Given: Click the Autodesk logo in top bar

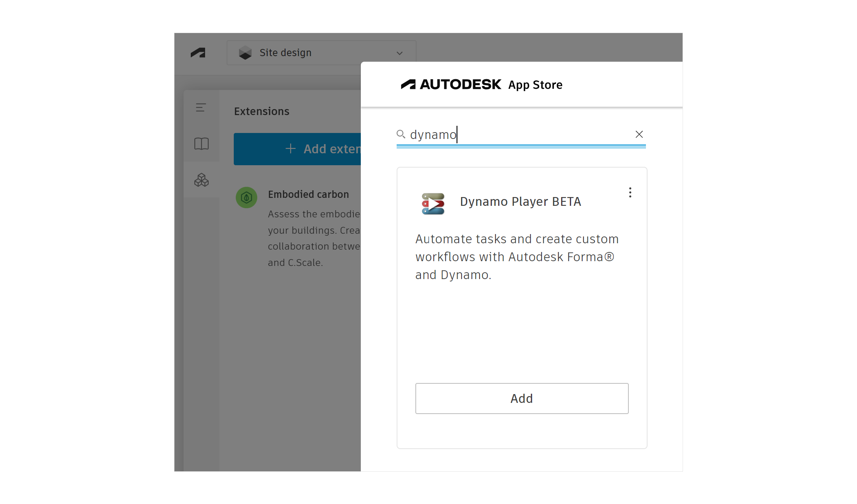Looking at the screenshot, I should coord(198,53).
